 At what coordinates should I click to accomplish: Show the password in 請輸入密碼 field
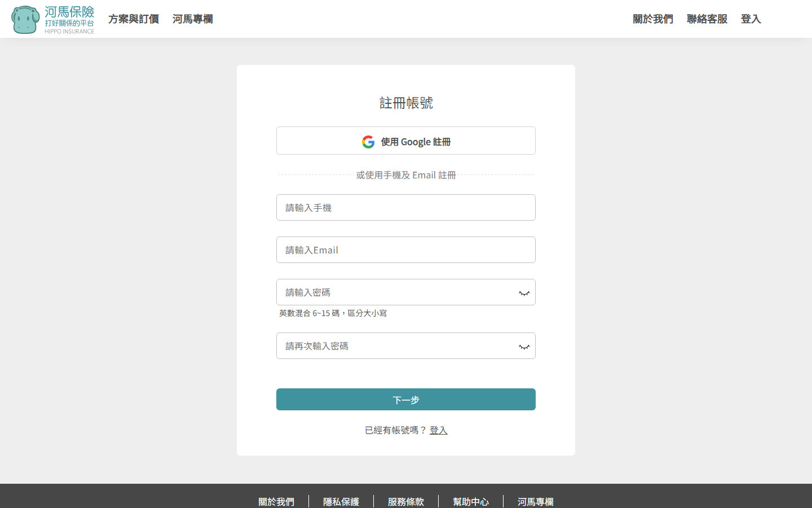click(523, 292)
